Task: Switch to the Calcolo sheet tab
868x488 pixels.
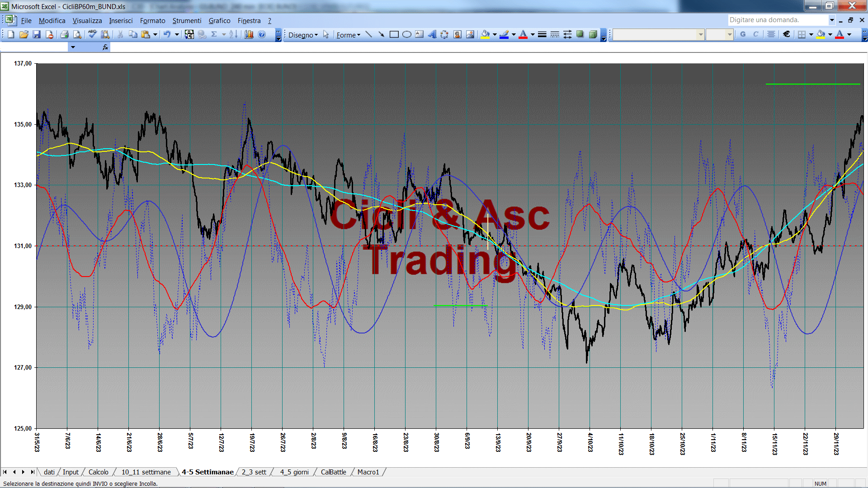Action: tap(98, 472)
